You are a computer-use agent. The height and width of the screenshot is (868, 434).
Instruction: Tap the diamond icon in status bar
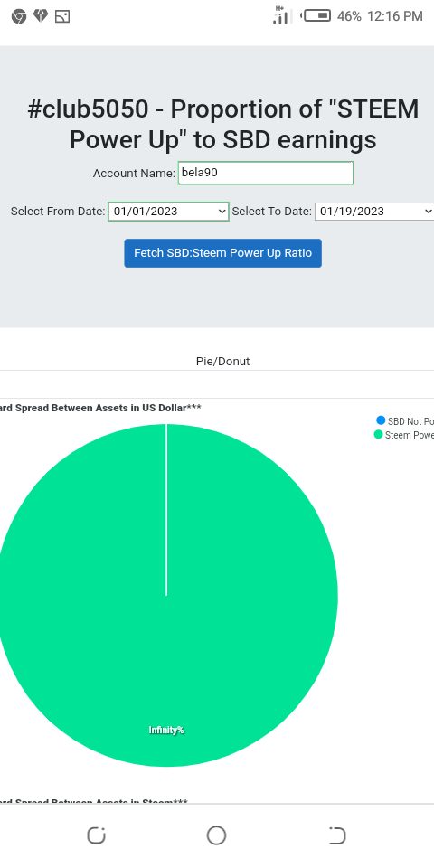coord(41,16)
